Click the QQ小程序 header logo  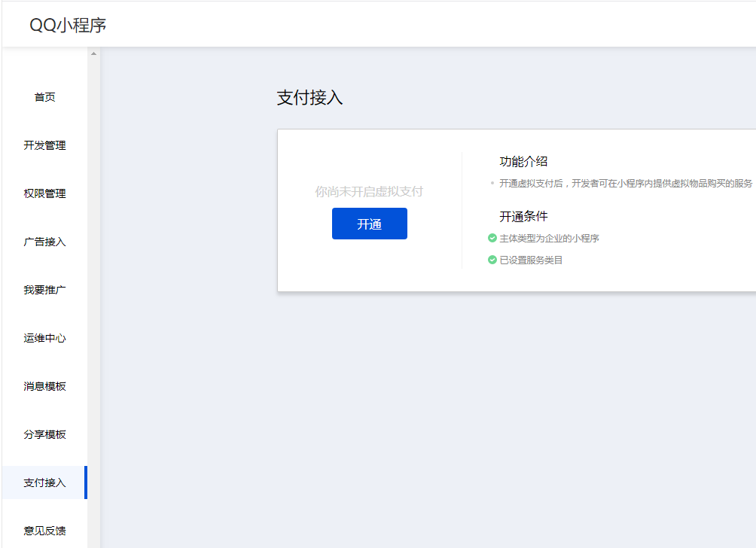click(68, 25)
